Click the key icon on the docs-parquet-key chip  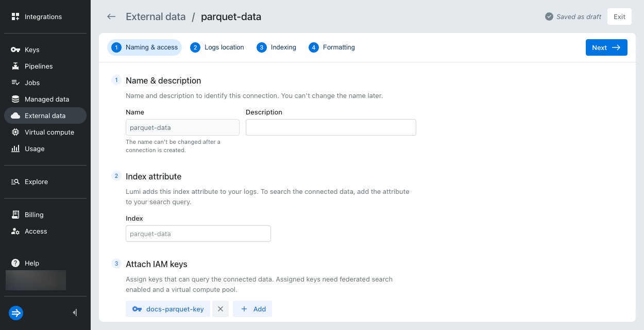(137, 309)
